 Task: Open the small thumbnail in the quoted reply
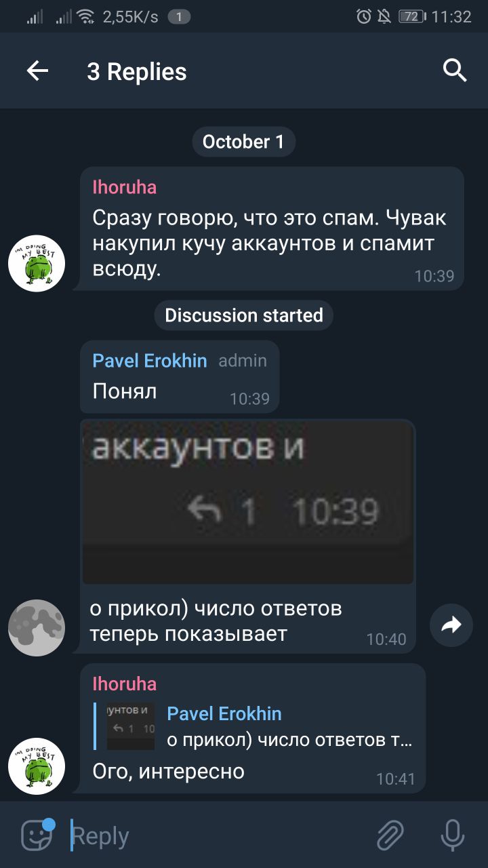131,726
